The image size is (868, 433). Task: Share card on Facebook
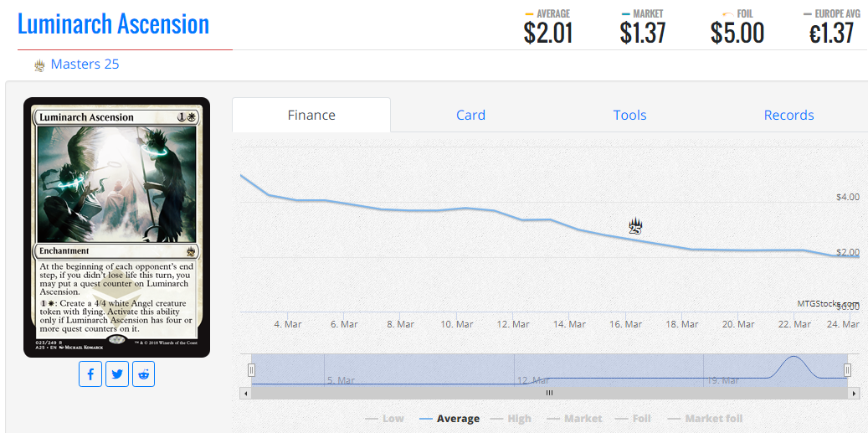pos(90,374)
